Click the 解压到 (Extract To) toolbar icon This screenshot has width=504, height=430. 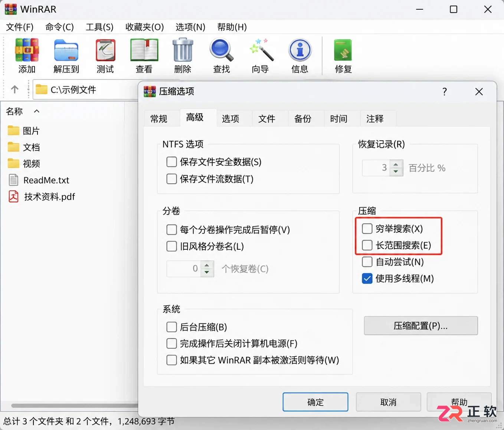[66, 50]
